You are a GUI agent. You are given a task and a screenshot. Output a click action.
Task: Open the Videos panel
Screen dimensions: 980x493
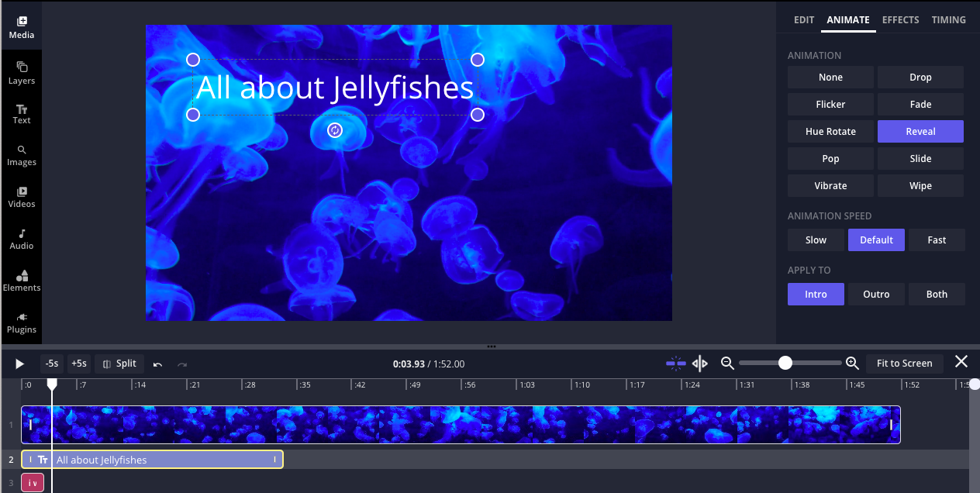point(21,198)
